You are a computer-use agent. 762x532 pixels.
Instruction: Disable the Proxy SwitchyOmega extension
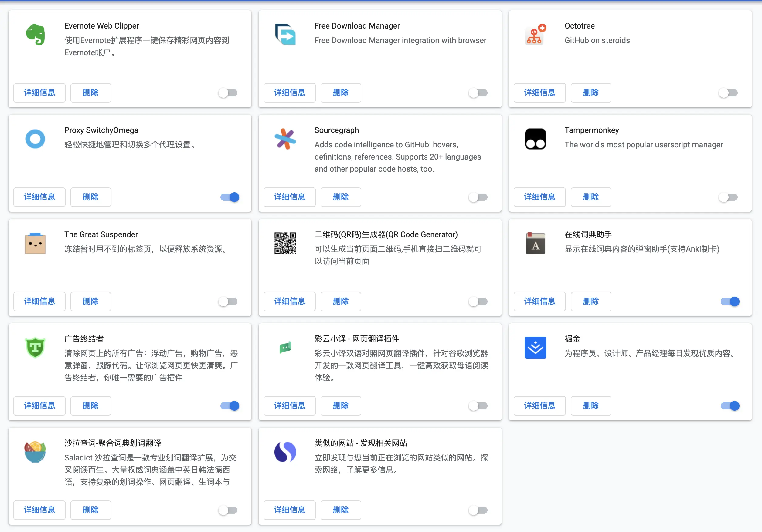coord(229,197)
